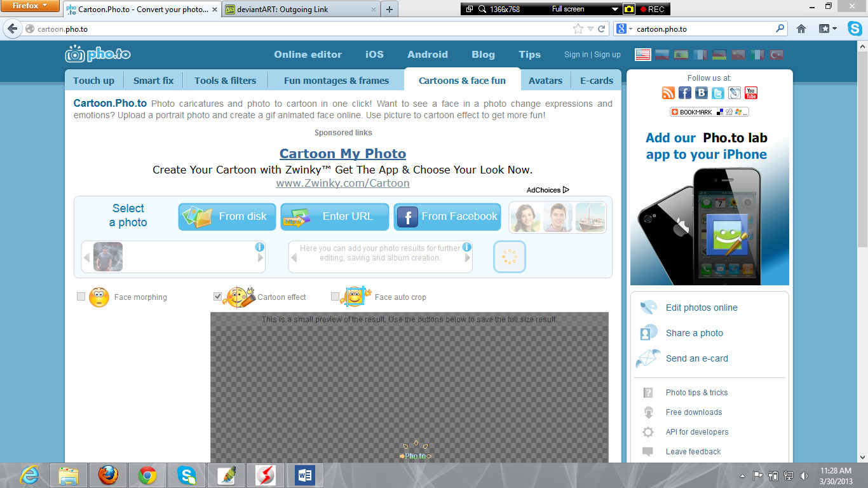Open the Blog menu link
This screenshot has height=488, width=868.
(483, 55)
